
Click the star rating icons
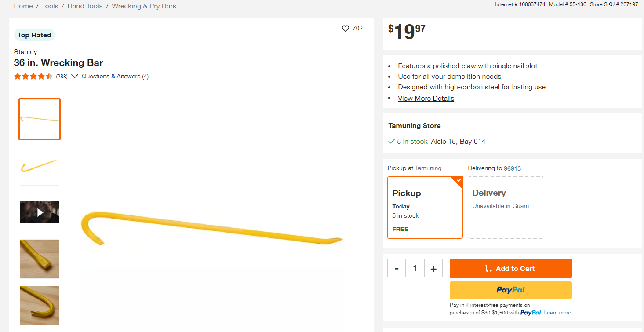click(33, 76)
